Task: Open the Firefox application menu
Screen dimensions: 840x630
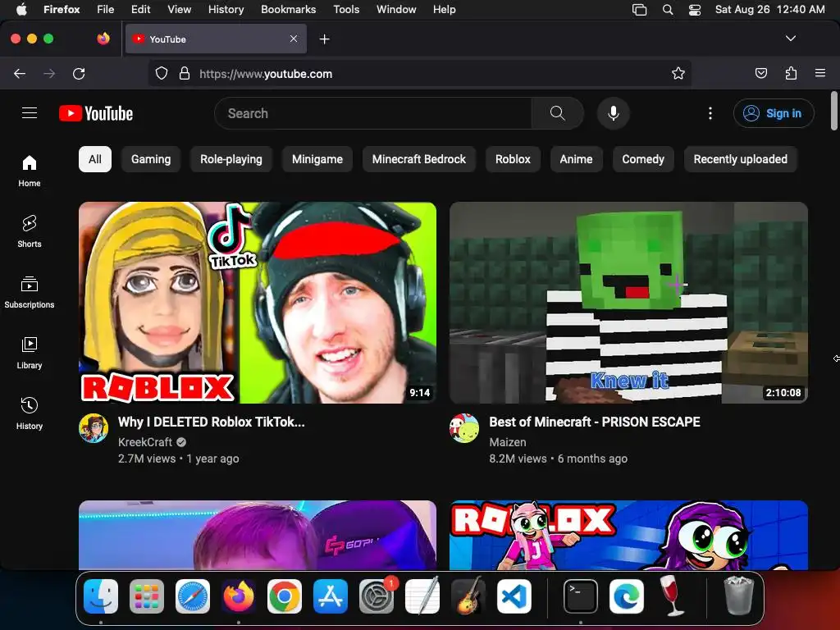Action: [x=820, y=73]
